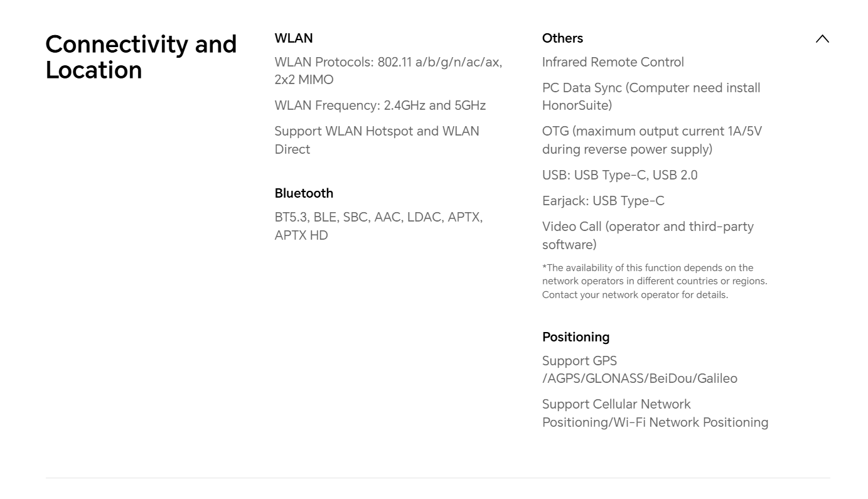This screenshot has height=499, width=868.
Task: Select the WLAN subsection heading
Action: pyautogui.click(x=293, y=38)
